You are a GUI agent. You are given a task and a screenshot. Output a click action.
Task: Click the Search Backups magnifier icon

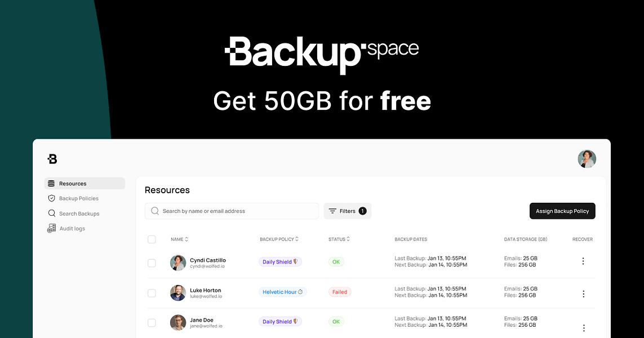[x=52, y=213]
